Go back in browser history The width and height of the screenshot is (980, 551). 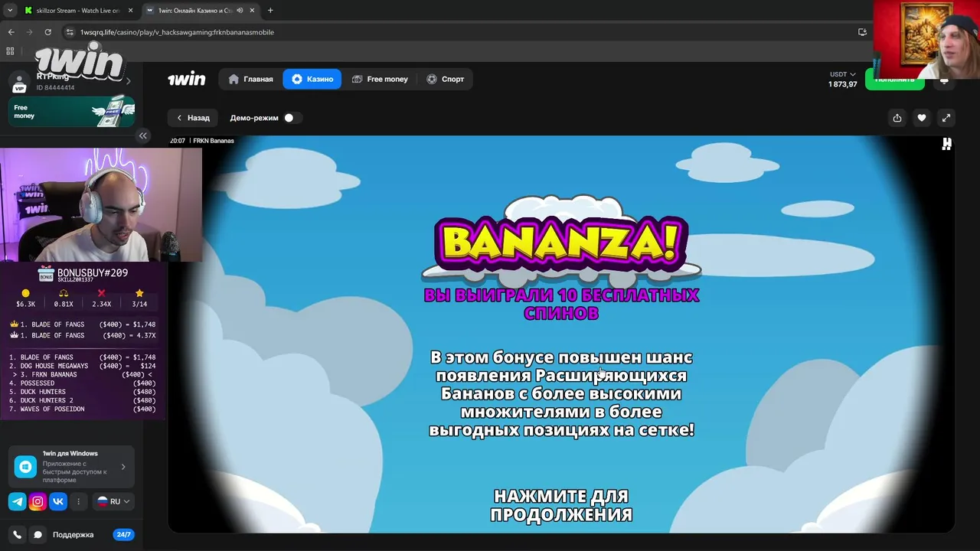[x=11, y=32]
